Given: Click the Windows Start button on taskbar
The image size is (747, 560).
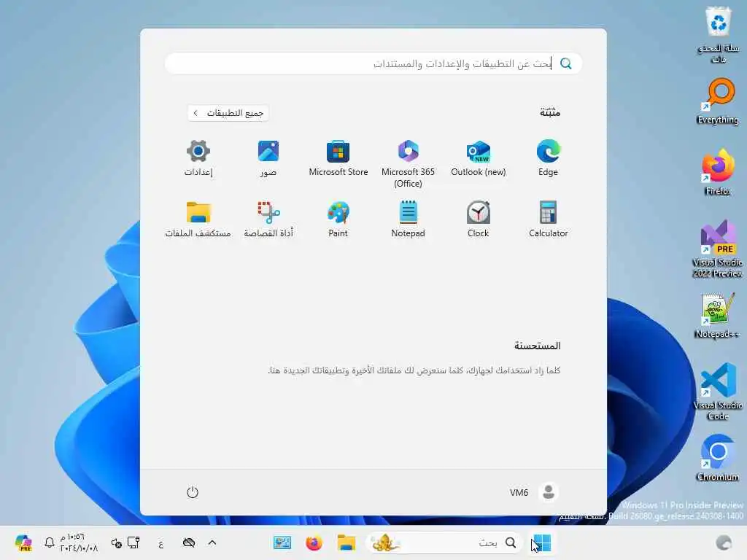Looking at the screenshot, I should [x=542, y=542].
